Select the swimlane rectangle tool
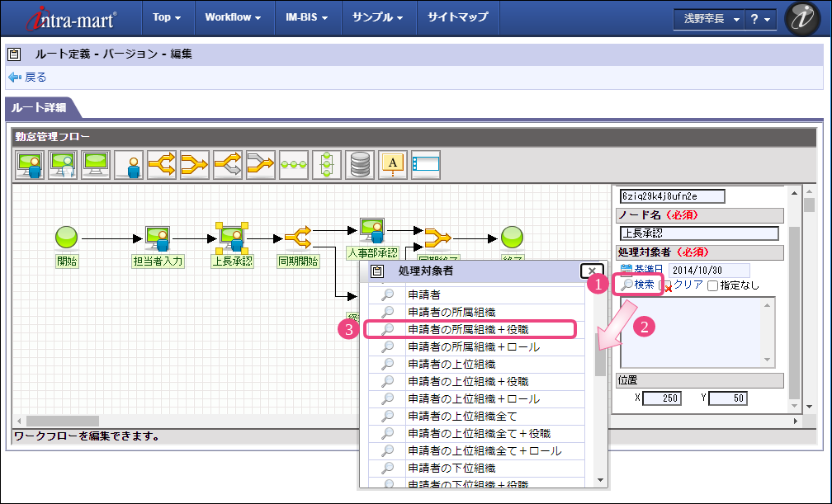This screenshot has width=832, height=504. [426, 165]
